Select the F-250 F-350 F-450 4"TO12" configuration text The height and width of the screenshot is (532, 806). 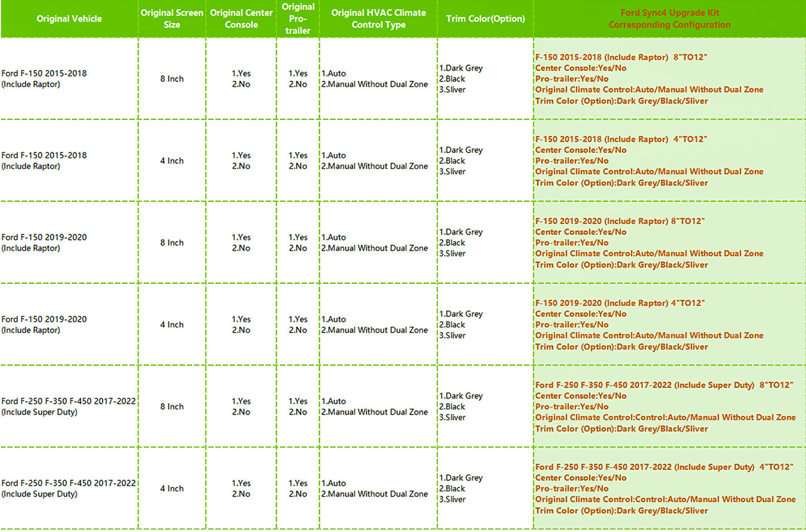(664, 467)
